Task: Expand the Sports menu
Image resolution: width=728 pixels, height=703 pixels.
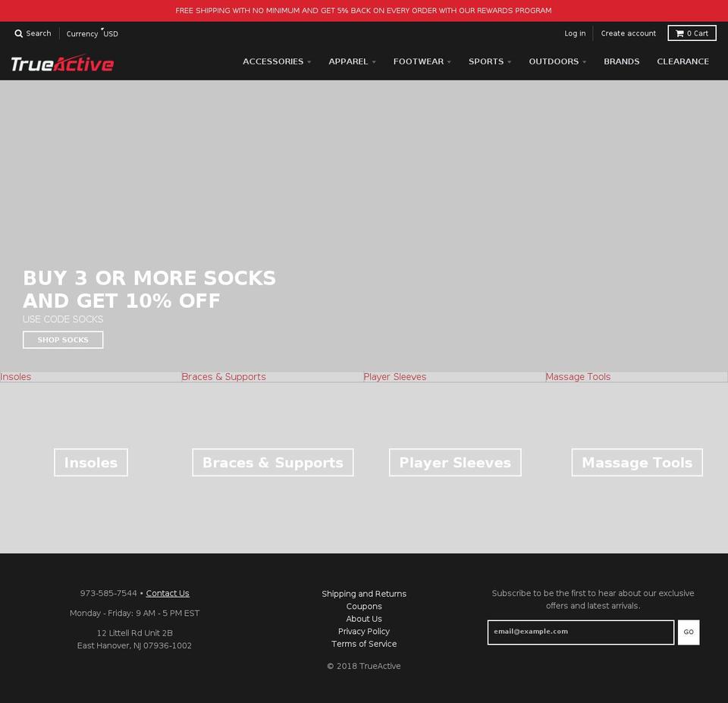Action: (489, 61)
